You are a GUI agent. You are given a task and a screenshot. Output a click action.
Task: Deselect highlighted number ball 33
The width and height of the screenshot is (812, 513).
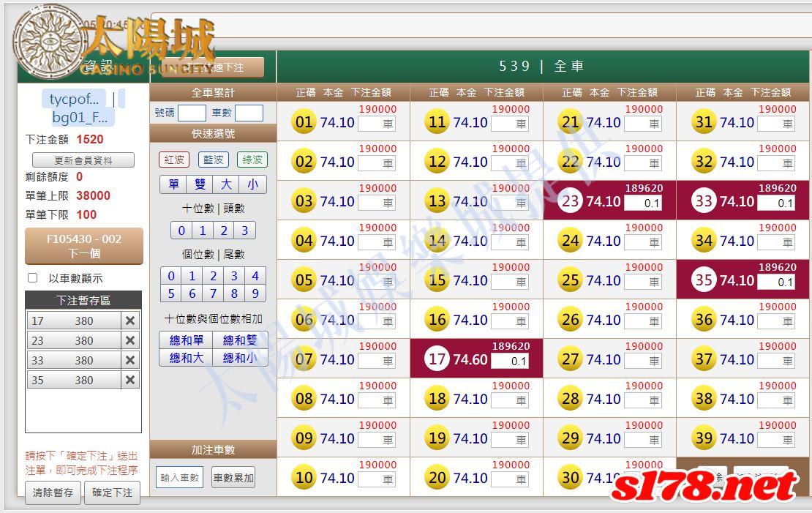pyautogui.click(x=704, y=201)
